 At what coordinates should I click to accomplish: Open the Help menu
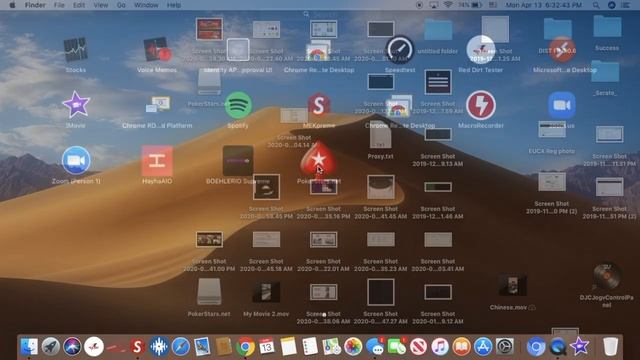pyautogui.click(x=174, y=5)
